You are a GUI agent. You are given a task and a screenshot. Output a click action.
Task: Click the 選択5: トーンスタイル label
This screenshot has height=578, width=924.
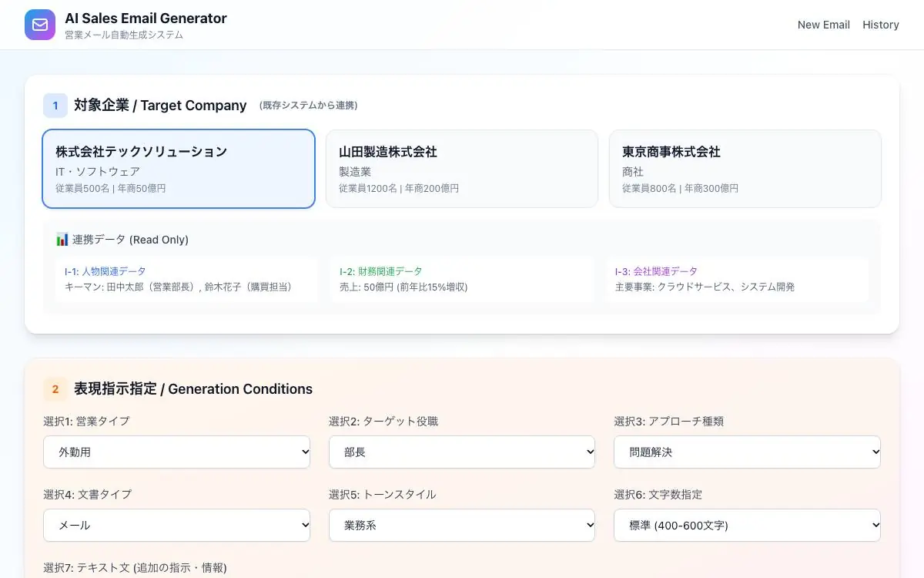coord(382,494)
